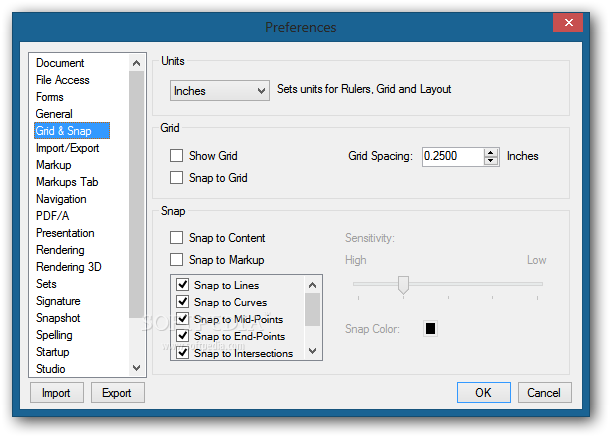Viewport: 610px width, 437px height.
Task: Select File Access in category list
Action: [63, 80]
